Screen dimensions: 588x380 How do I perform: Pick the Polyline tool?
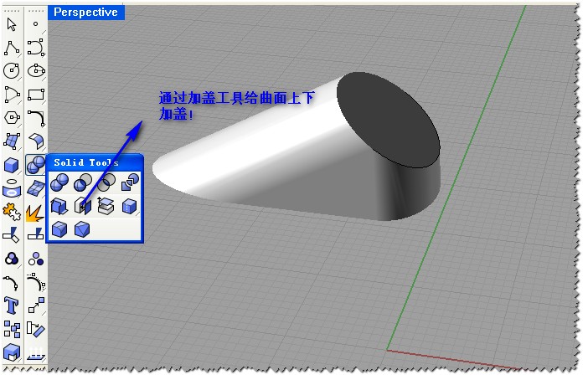(12, 48)
